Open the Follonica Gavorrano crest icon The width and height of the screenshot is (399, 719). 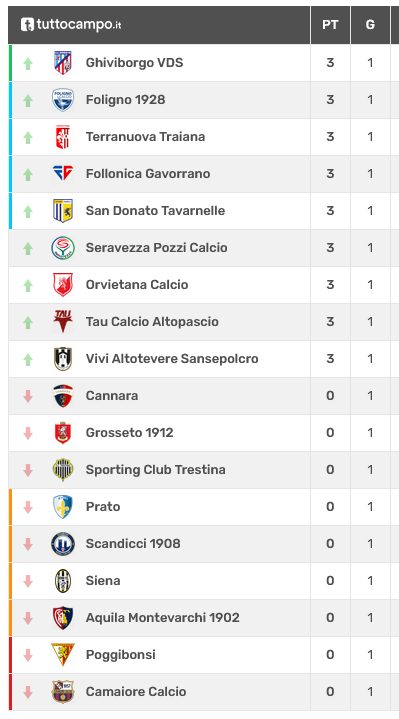point(63,173)
